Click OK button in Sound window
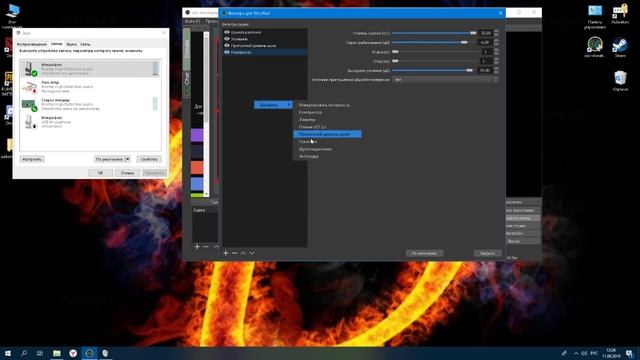 point(100,173)
